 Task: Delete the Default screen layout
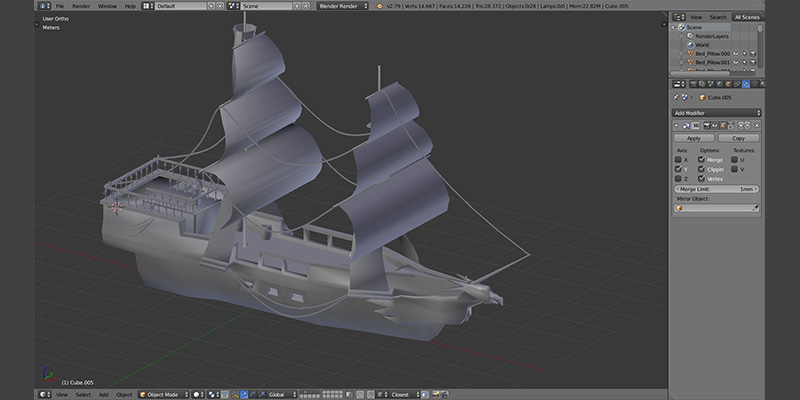[220, 6]
